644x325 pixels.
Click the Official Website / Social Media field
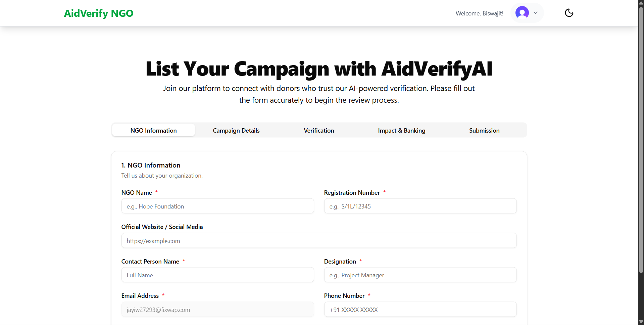pos(319,241)
